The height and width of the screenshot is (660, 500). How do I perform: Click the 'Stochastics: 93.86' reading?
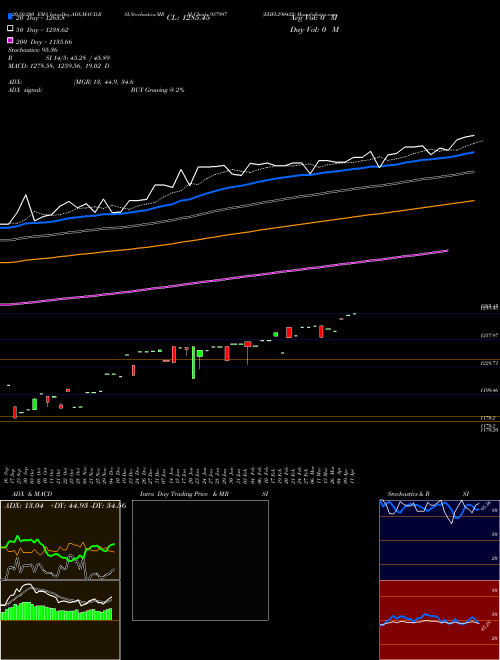click(33, 50)
